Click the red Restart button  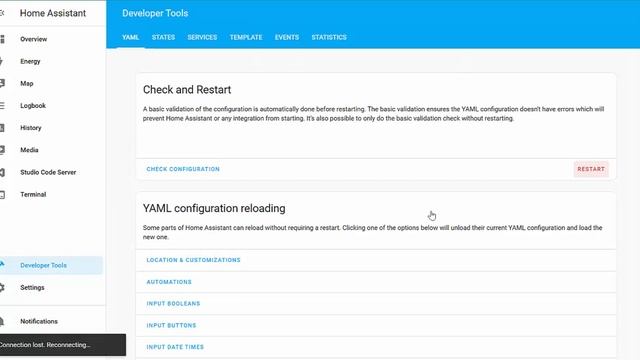click(x=591, y=169)
